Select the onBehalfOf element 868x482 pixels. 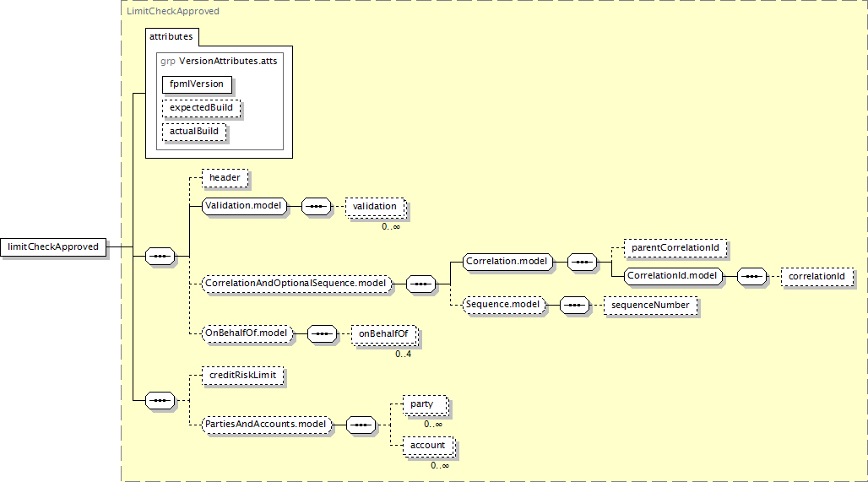click(x=383, y=333)
